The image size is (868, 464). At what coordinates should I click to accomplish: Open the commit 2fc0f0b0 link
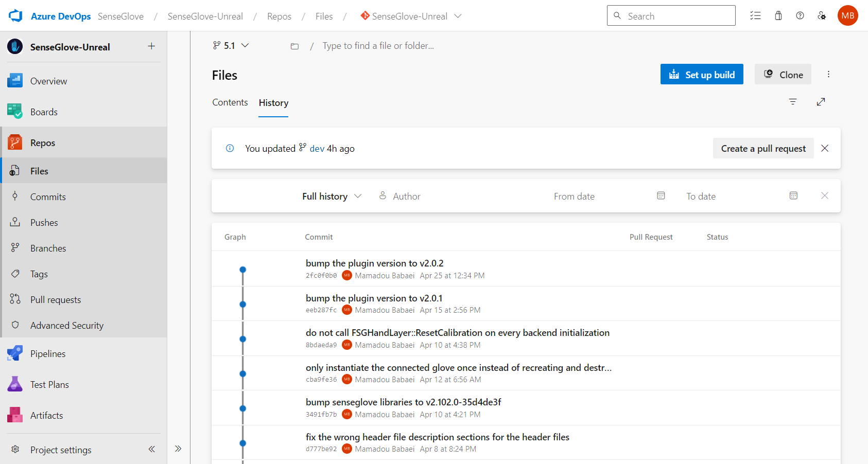tap(321, 275)
